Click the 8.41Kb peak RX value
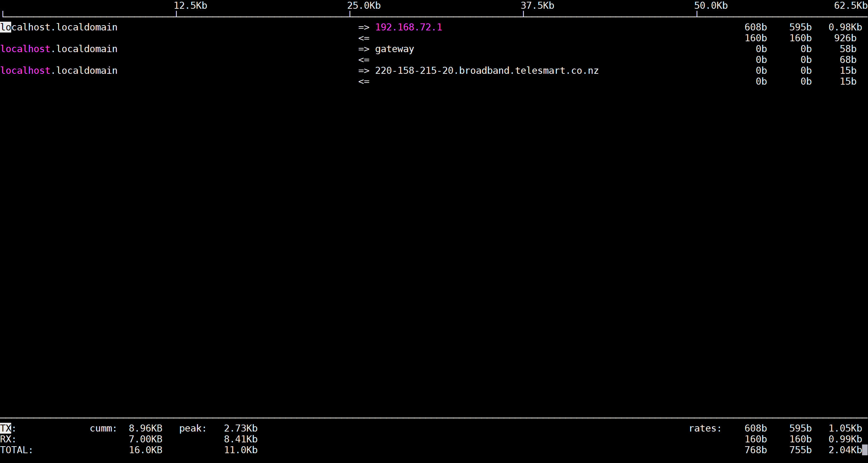The width and height of the screenshot is (868, 463). click(x=241, y=439)
